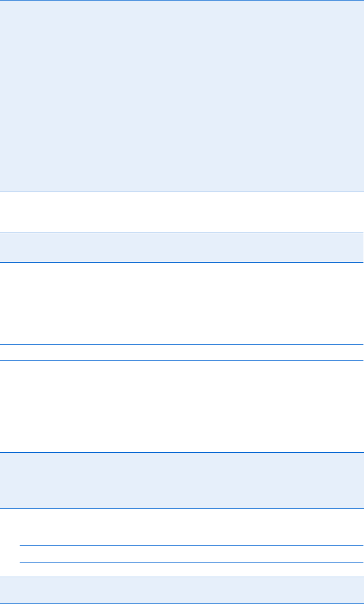Click the second white section of the table
This screenshot has height=604, width=364.
coord(182,303)
